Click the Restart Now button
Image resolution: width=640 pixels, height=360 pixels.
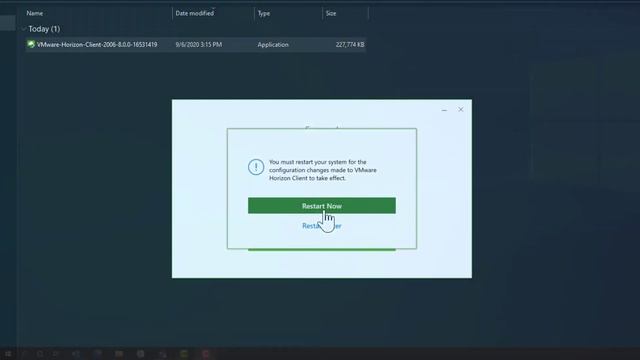click(x=322, y=206)
